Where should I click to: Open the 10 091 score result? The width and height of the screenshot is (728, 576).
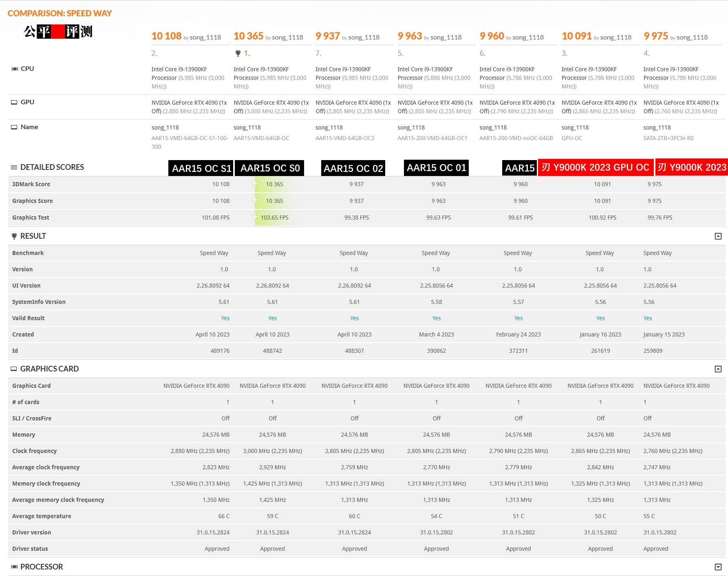577,36
